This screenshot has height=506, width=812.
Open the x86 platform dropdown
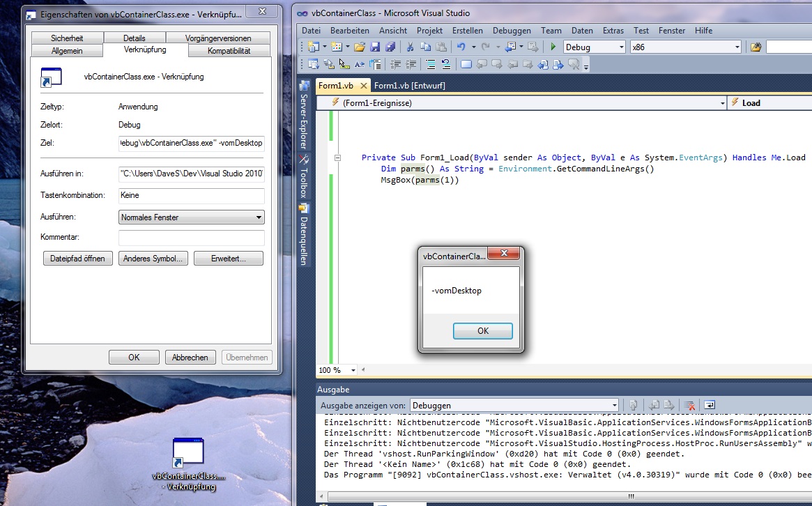(684, 47)
